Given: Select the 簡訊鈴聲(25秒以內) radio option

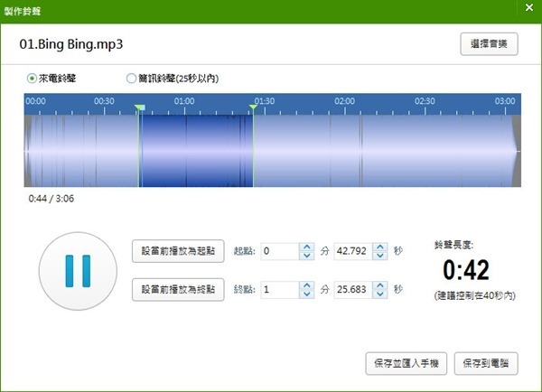Looking at the screenshot, I should pos(131,79).
